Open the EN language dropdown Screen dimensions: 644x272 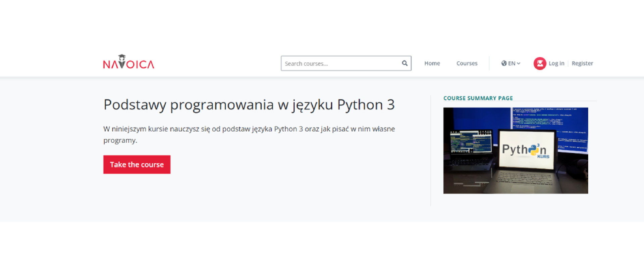click(511, 63)
